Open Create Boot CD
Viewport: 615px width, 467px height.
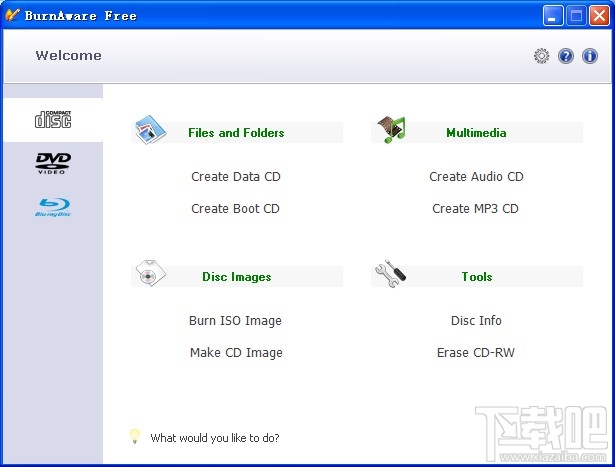235,209
